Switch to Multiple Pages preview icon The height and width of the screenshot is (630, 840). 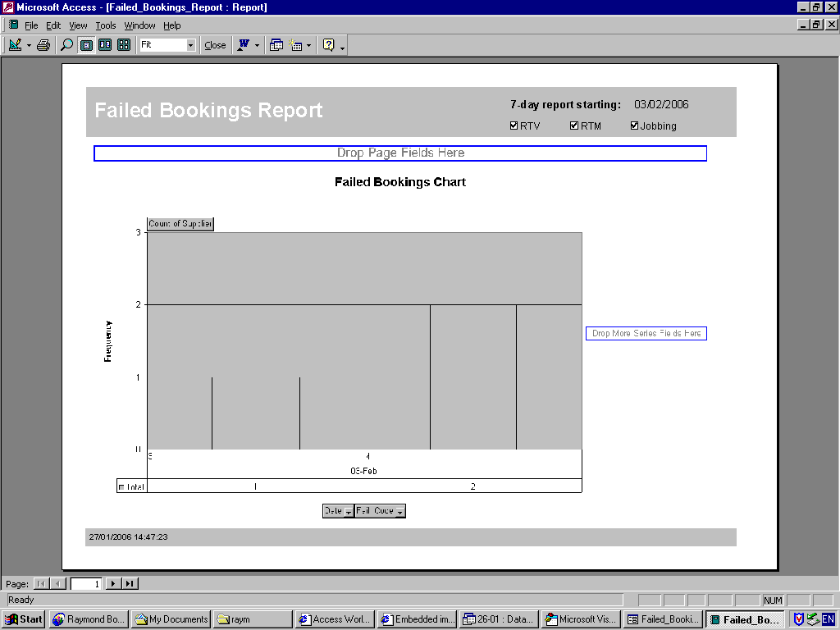[x=124, y=45]
